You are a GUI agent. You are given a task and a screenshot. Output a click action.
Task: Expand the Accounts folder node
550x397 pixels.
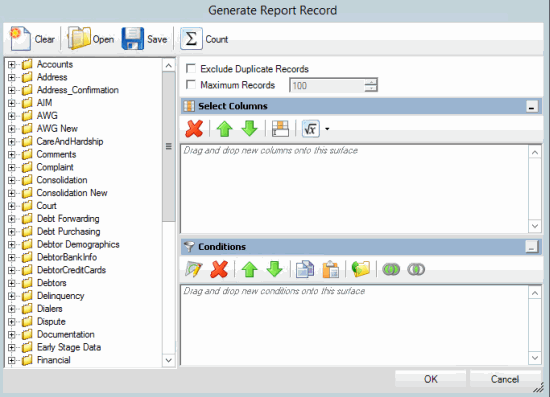click(12, 65)
